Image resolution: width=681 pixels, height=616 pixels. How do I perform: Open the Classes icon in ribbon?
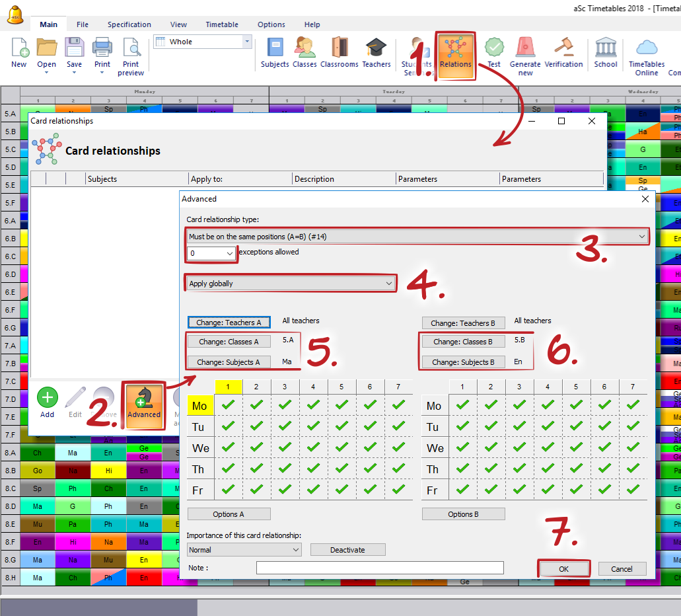pos(305,49)
